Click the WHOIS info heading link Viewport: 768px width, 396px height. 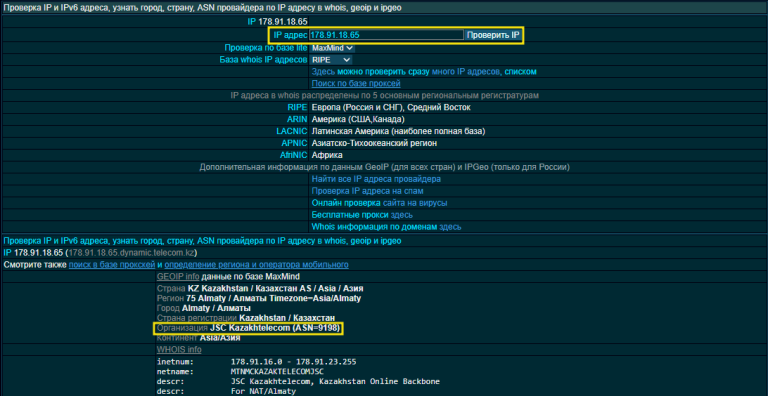pos(179,350)
